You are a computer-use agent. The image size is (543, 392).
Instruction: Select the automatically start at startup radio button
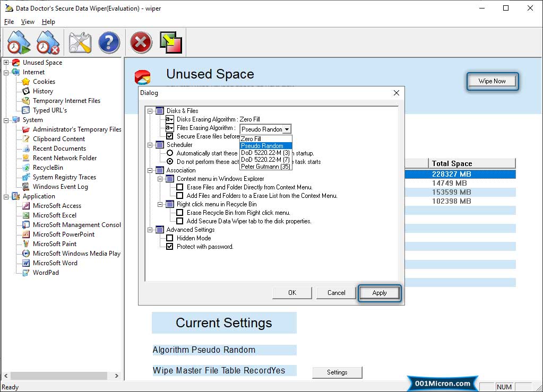170,153
